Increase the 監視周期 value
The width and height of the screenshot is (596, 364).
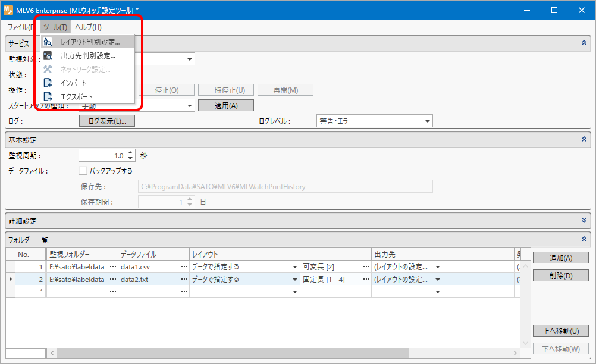(x=130, y=153)
